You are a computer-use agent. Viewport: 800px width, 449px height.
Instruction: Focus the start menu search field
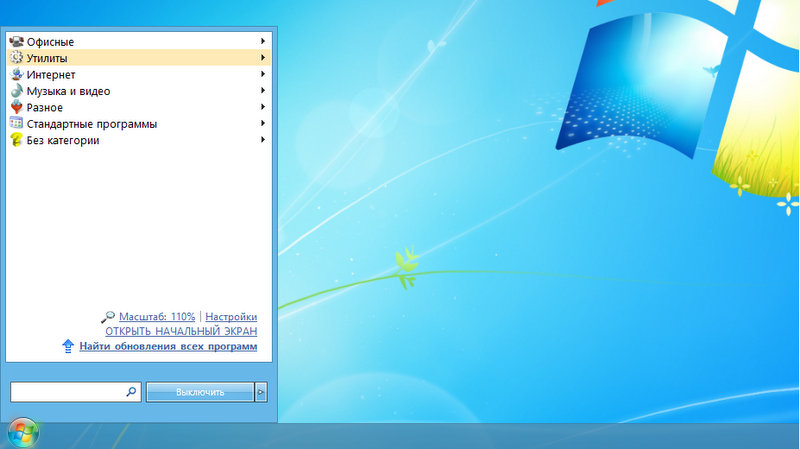tap(76, 392)
